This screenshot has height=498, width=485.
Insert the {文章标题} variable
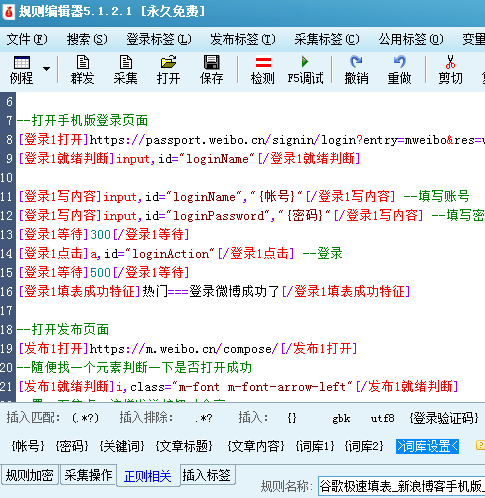click(184, 446)
